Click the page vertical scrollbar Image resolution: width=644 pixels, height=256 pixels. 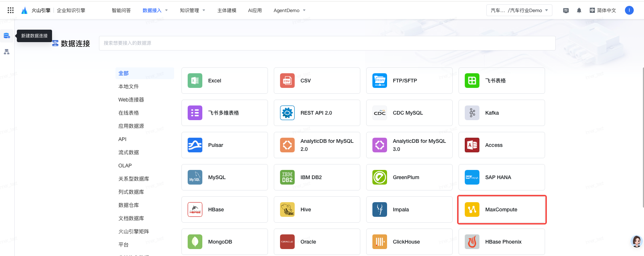pos(643,137)
